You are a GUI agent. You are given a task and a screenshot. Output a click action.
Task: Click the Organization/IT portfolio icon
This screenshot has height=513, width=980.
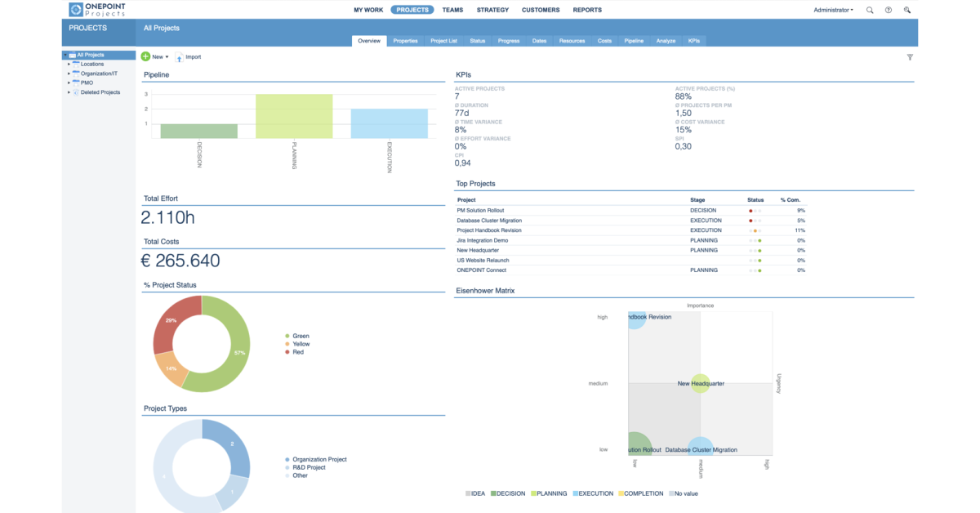(x=76, y=74)
